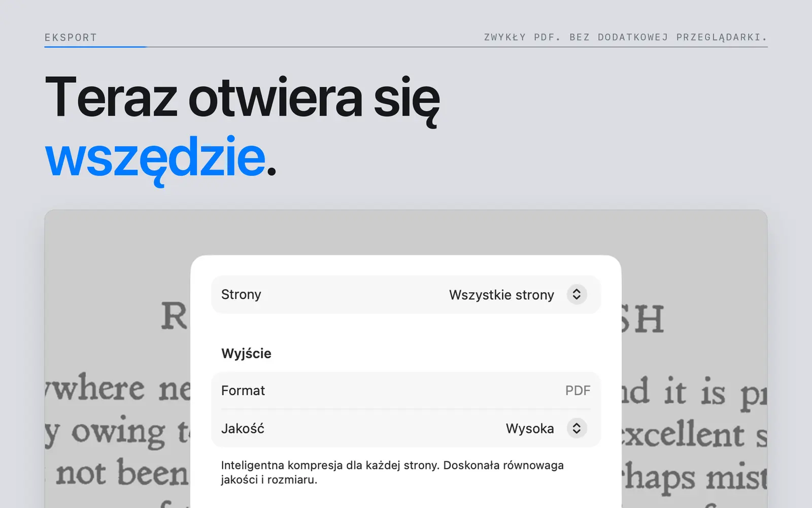Click the 'Wysoka' quality value
812x508 pixels.
coord(530,428)
